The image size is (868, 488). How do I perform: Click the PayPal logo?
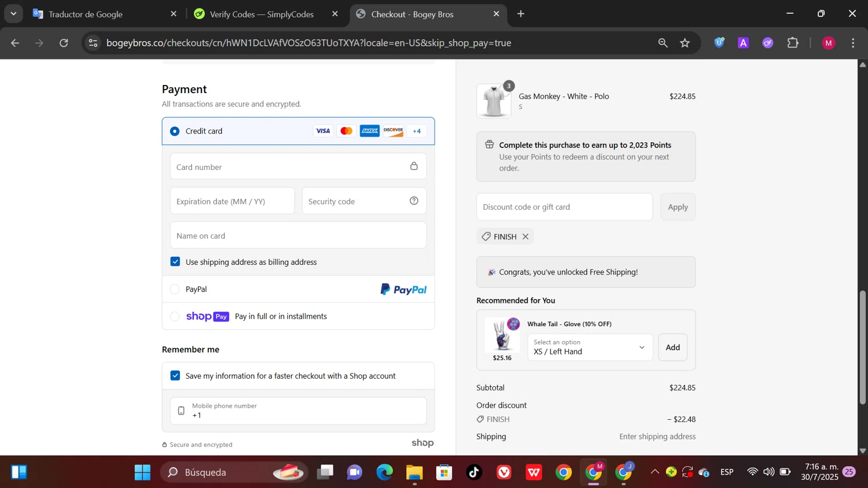pos(403,290)
